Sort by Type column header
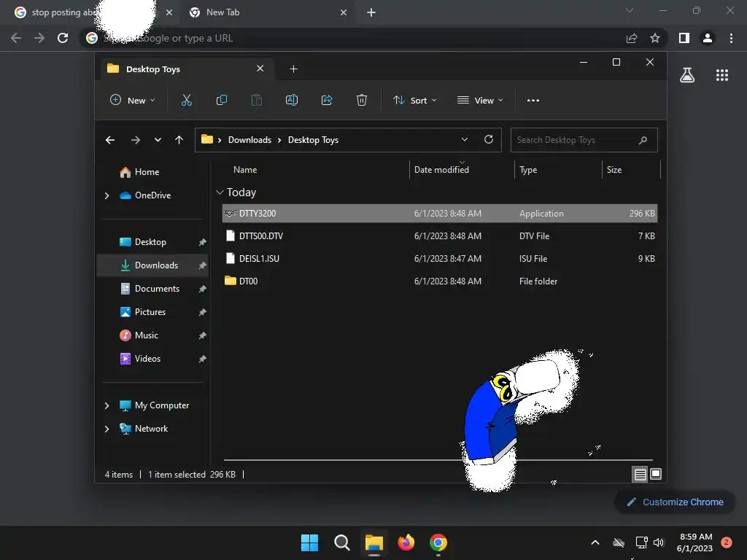 pos(528,169)
